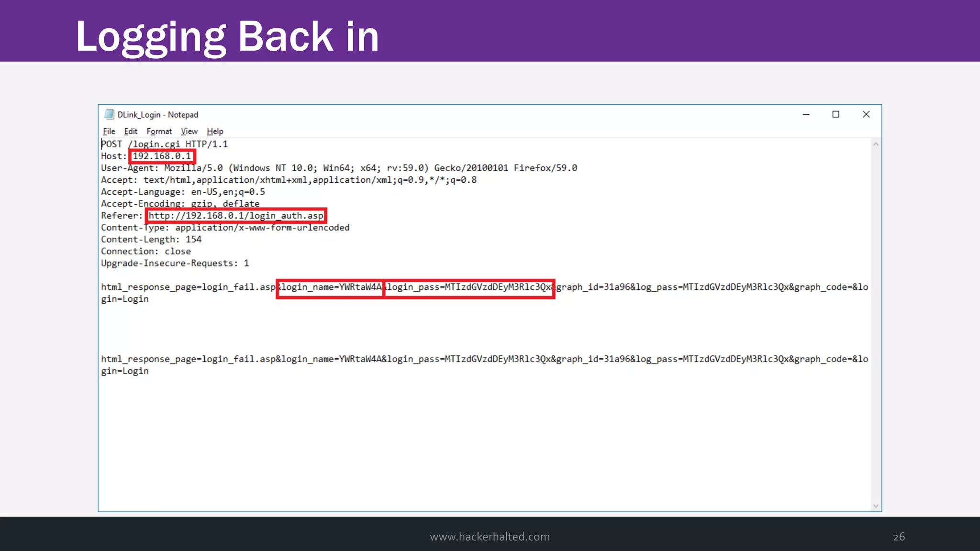The height and width of the screenshot is (551, 980).
Task: Click the Referer URL login_auth.asp
Action: (x=236, y=216)
